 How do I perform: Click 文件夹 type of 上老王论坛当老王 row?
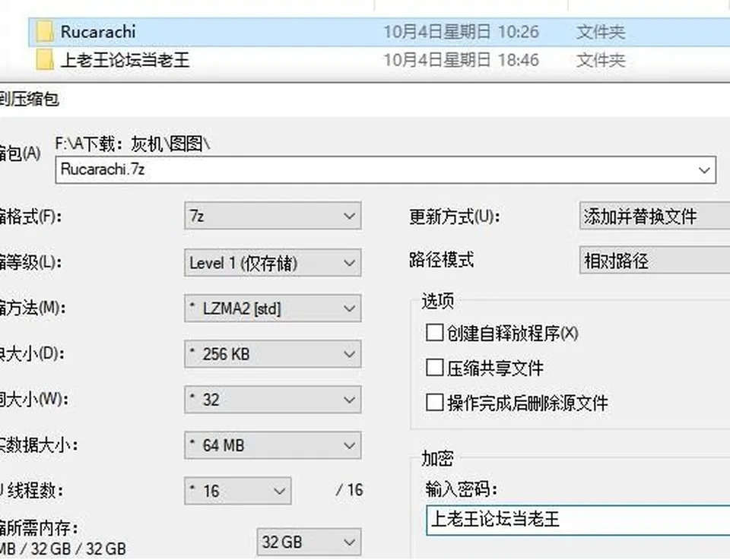601,60
